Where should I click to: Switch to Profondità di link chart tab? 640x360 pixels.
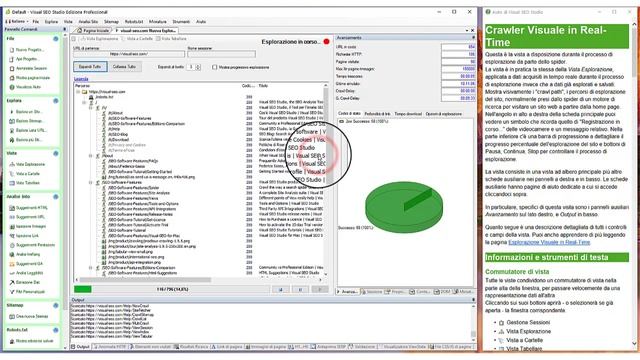[x=378, y=114]
